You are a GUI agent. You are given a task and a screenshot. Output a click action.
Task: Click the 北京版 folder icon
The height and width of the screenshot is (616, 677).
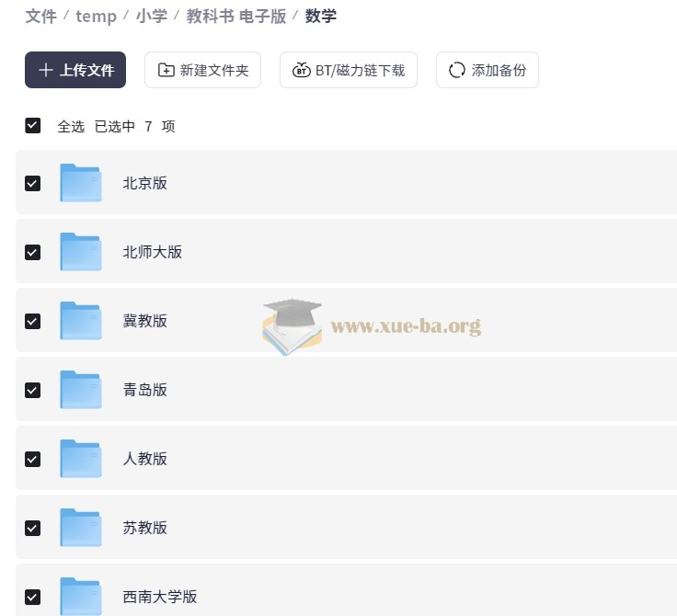[x=81, y=183]
